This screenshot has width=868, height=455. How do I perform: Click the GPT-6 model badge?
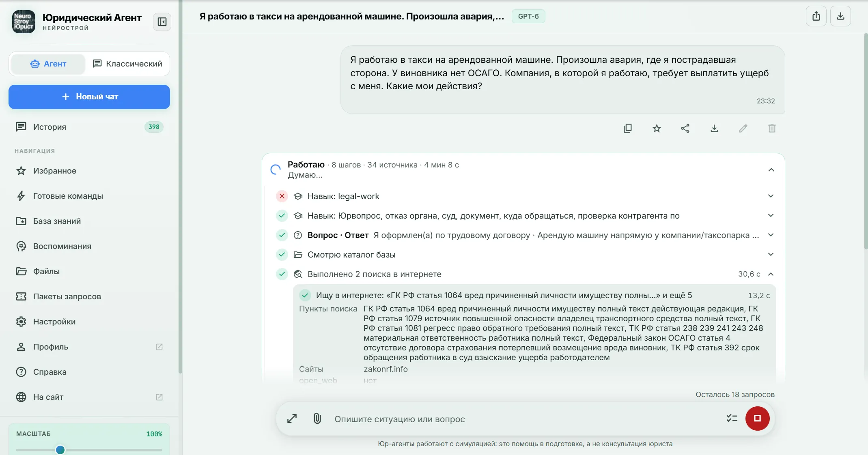[528, 16]
